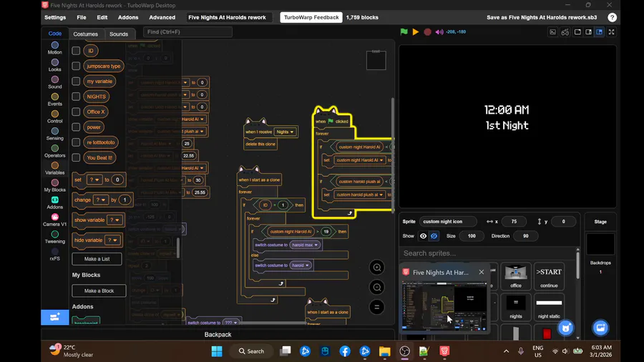
Task: Open the Operators block category
Action: [x=54, y=151]
